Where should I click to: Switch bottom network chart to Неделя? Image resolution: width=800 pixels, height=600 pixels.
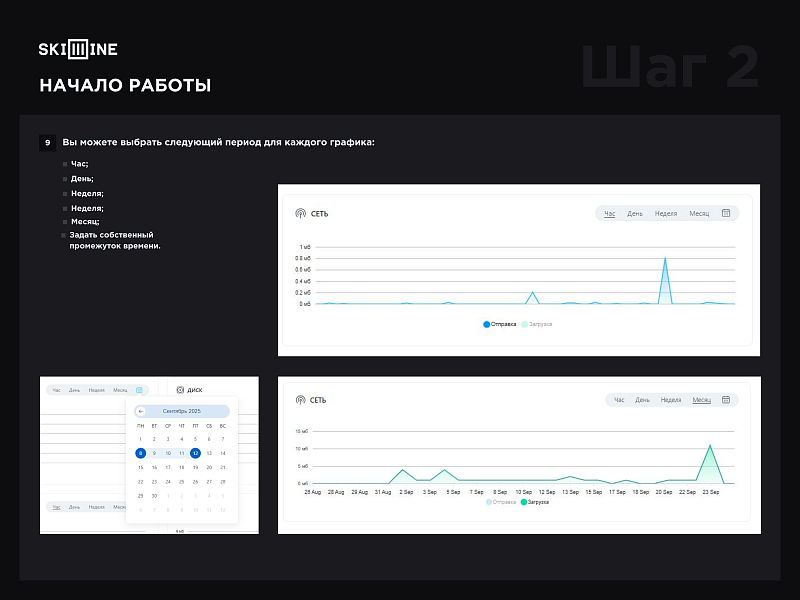(667, 400)
